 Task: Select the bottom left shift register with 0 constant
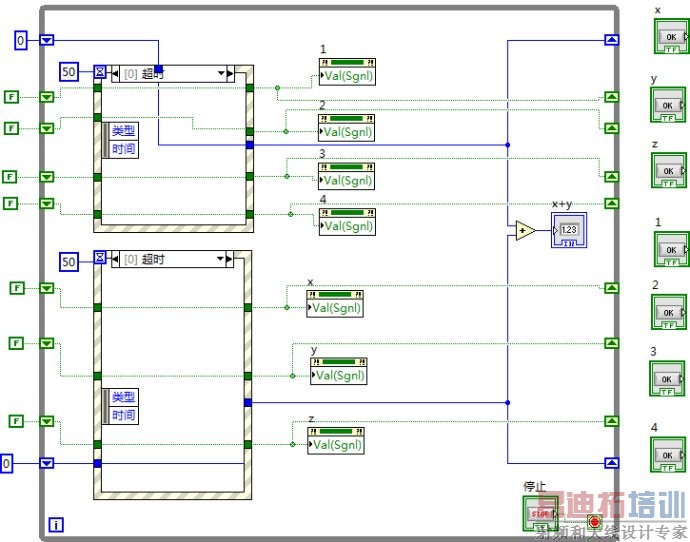coord(47,463)
